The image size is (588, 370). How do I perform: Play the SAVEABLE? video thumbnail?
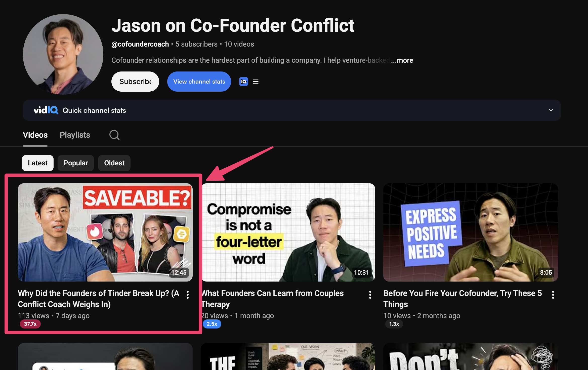105,232
